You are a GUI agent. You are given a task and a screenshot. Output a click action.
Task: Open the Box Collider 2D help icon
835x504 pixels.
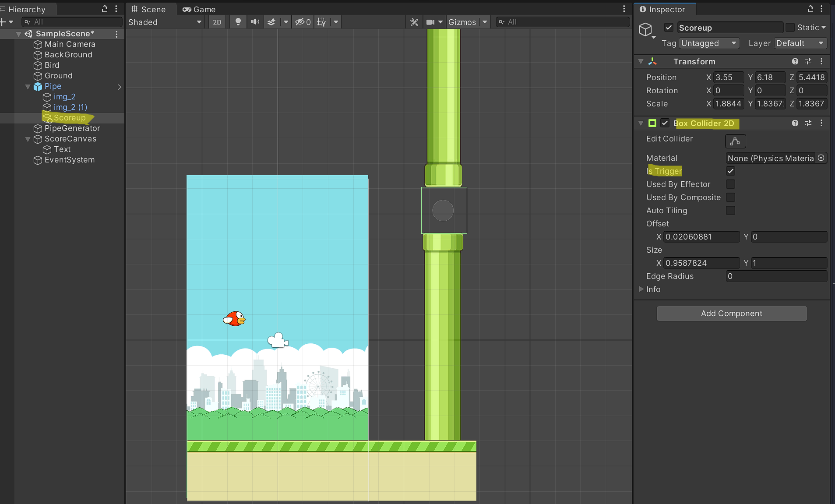(x=795, y=123)
